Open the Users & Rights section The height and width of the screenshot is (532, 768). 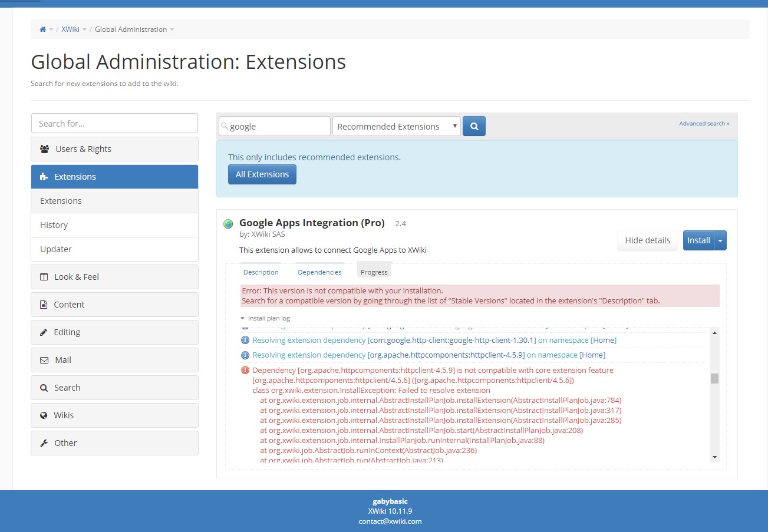point(114,149)
